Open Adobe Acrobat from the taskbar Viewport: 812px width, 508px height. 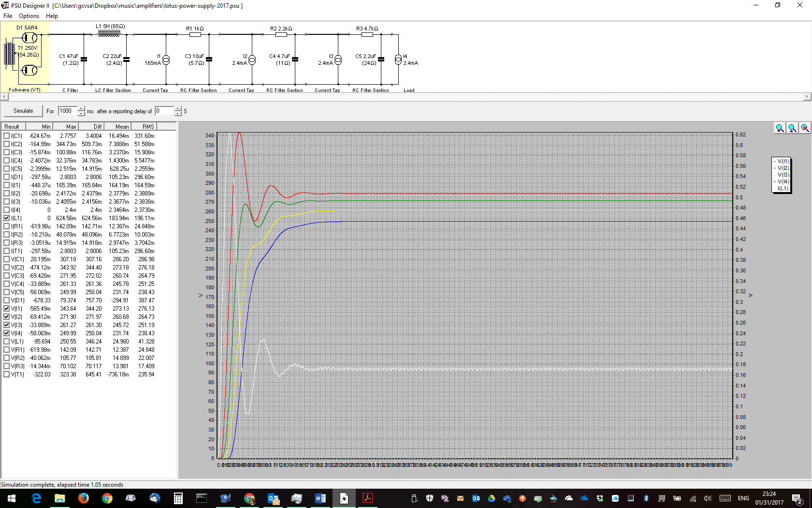tap(367, 498)
